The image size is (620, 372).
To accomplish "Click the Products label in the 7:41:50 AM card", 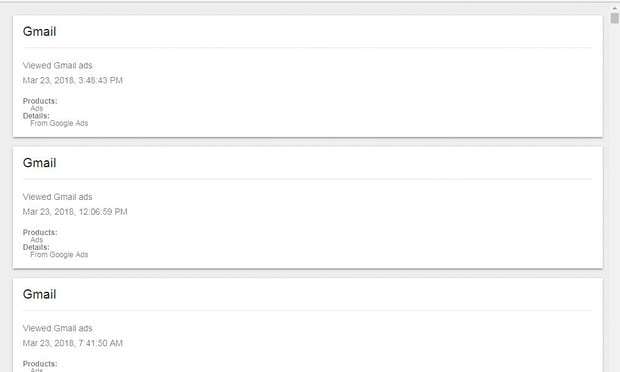I will click(40, 364).
